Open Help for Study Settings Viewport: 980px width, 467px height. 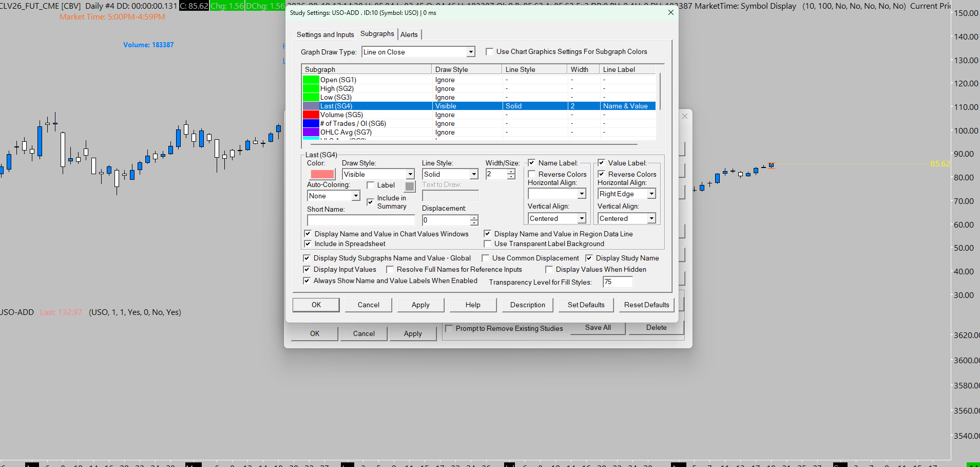(x=473, y=305)
